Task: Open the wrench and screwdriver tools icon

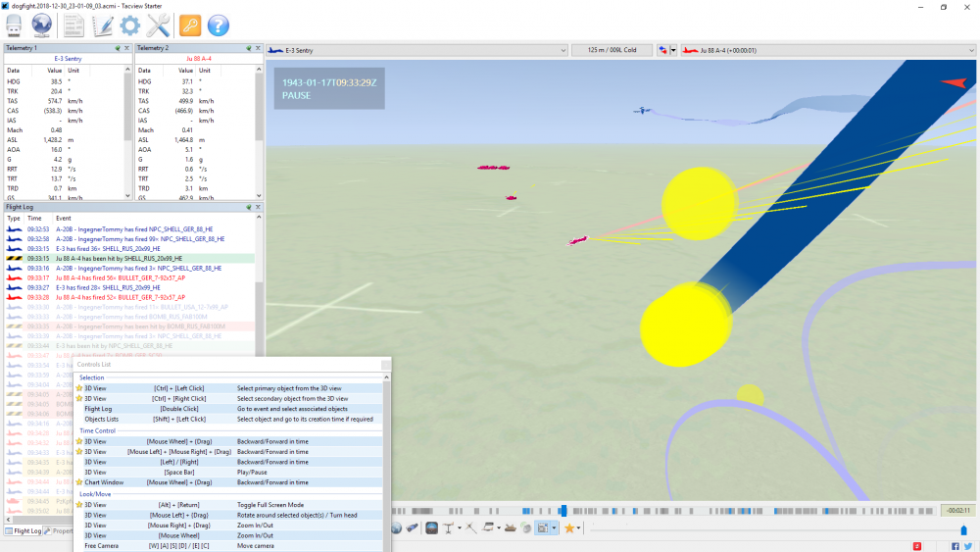Action: pos(159,25)
